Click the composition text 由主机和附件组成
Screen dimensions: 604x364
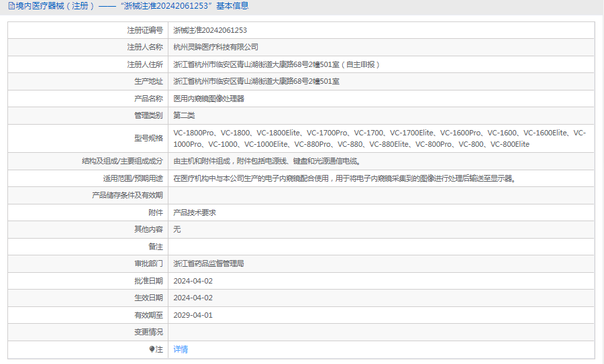266,162
